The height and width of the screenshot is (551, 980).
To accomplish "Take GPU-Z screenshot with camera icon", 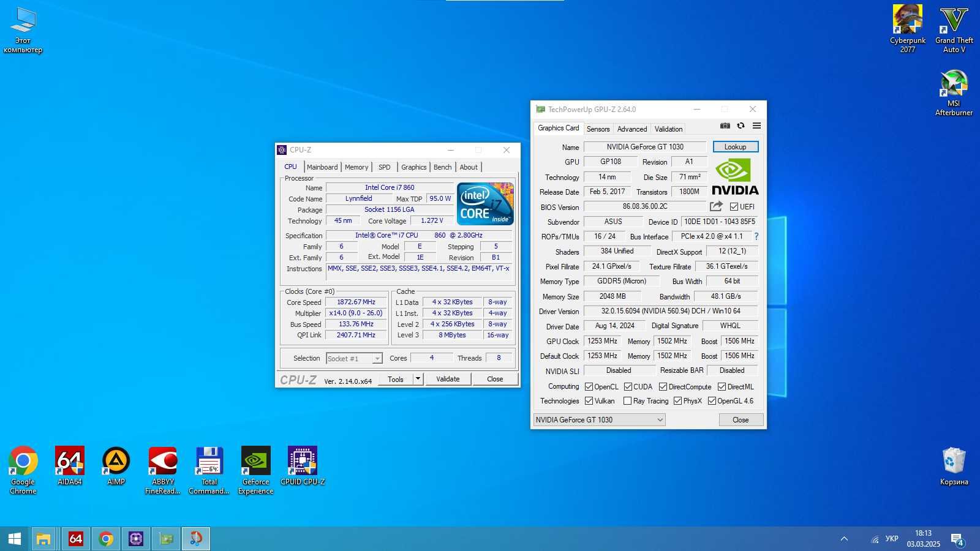I will (725, 126).
